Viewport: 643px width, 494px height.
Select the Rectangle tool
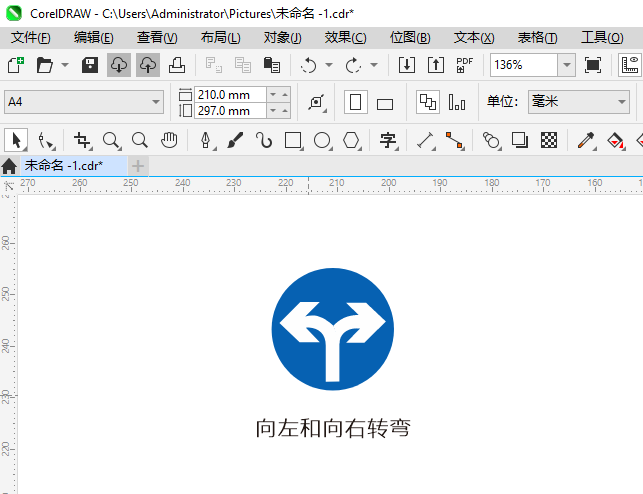(293, 140)
